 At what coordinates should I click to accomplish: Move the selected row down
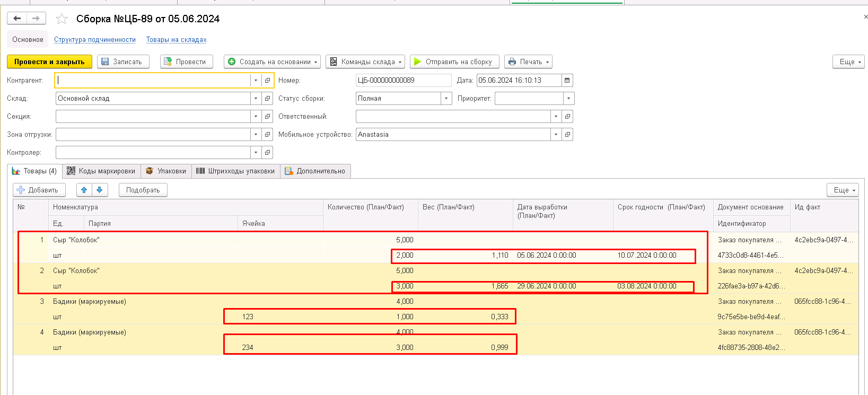[100, 190]
